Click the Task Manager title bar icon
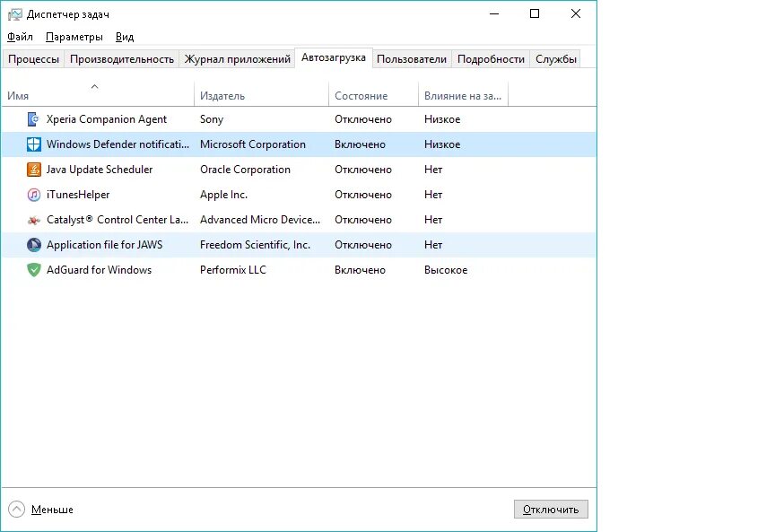Viewport: 775px width, 532px height. 15,14
